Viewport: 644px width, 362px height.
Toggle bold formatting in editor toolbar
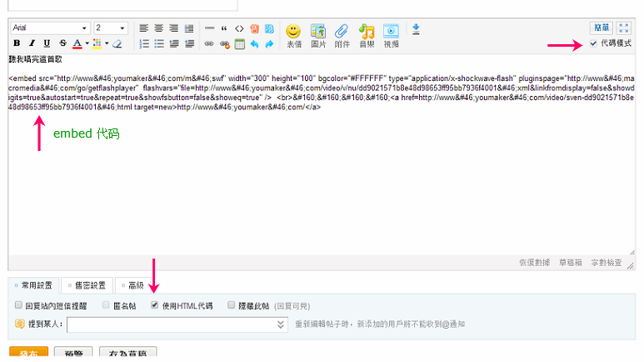click(17, 43)
